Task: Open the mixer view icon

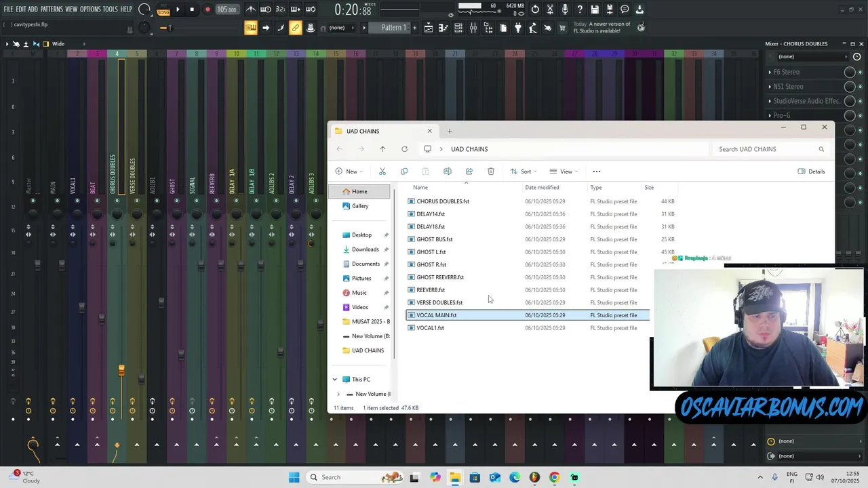Action: pyautogui.click(x=473, y=28)
